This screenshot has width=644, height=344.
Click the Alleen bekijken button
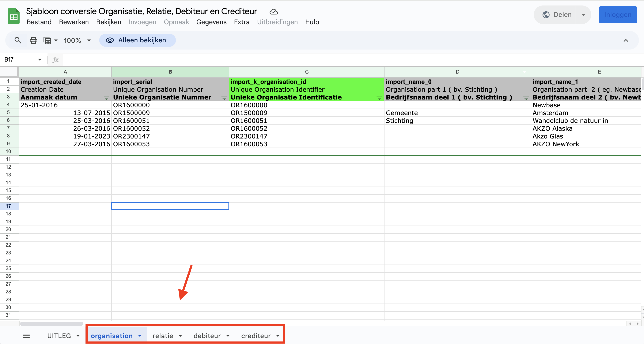pyautogui.click(x=137, y=40)
